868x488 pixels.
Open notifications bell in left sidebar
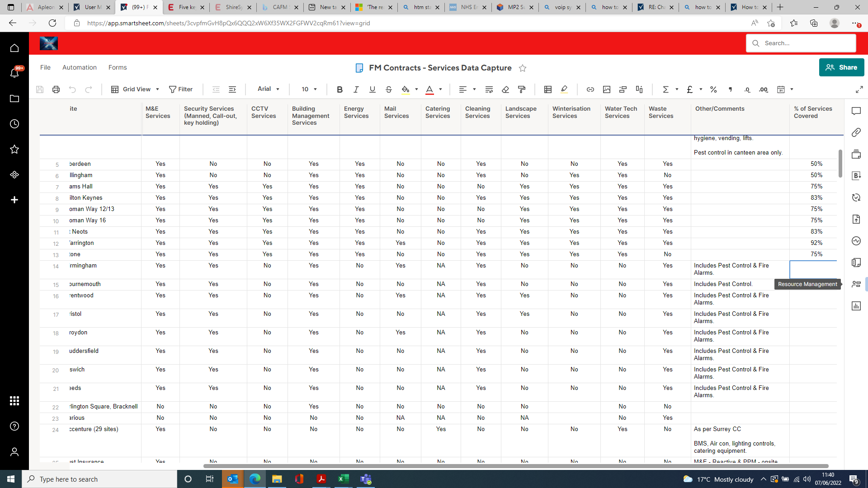(14, 73)
